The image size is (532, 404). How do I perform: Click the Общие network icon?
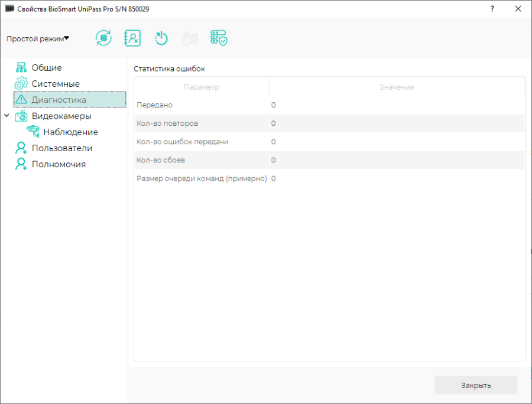[21, 67]
